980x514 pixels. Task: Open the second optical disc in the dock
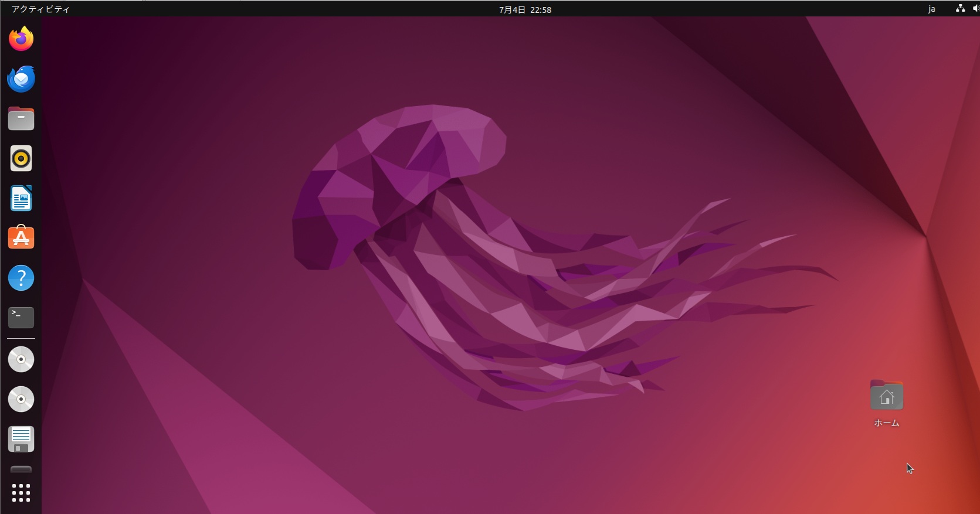21,399
